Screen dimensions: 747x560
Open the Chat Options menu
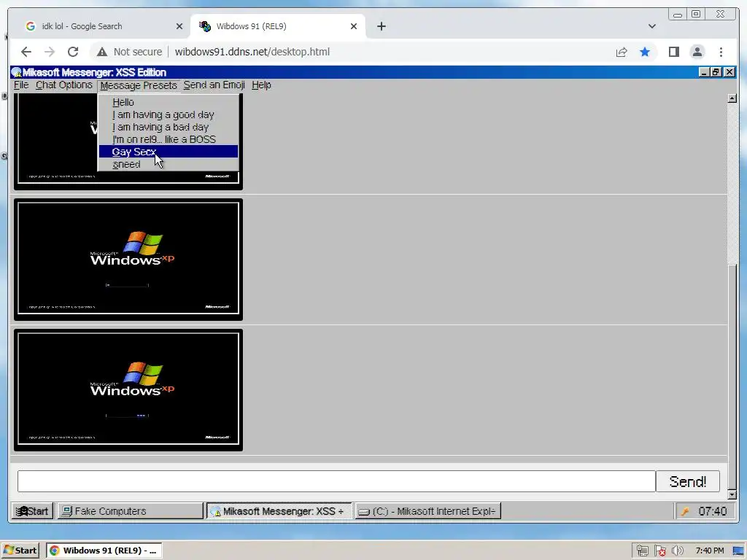tap(64, 85)
